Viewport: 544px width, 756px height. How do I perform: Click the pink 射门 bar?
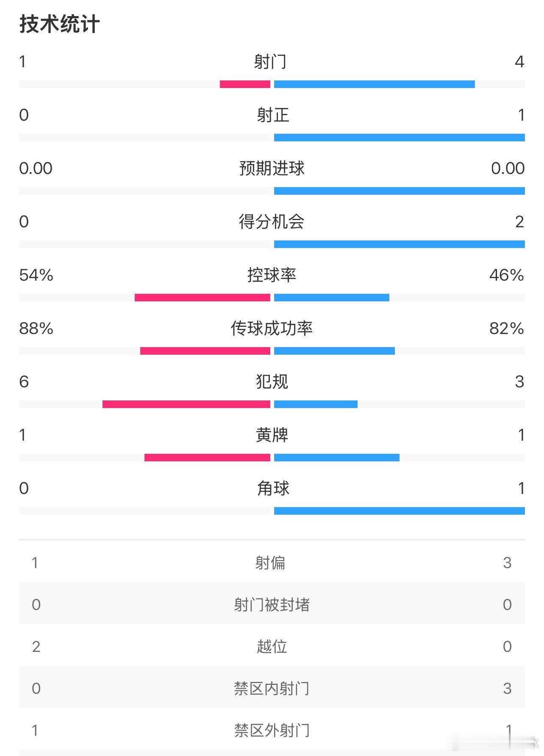coord(245,84)
